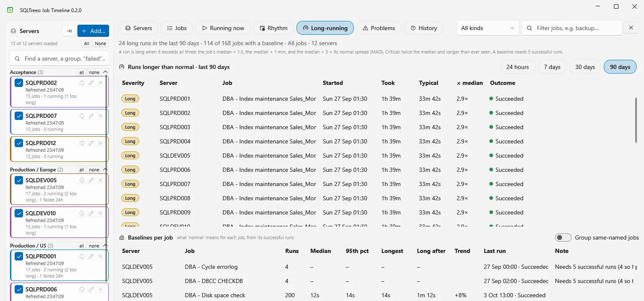Click the Find a server search field
644x301 pixels.
coord(60,59)
